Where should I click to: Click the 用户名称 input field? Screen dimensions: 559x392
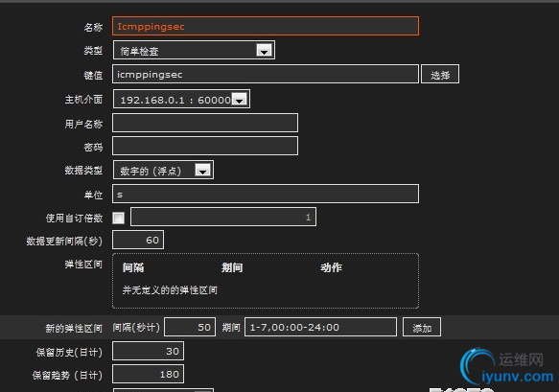[x=205, y=123]
